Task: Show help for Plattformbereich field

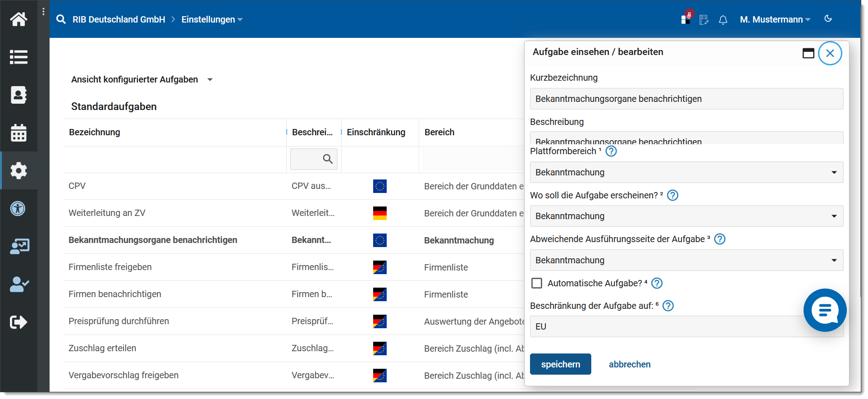Action: tap(611, 151)
